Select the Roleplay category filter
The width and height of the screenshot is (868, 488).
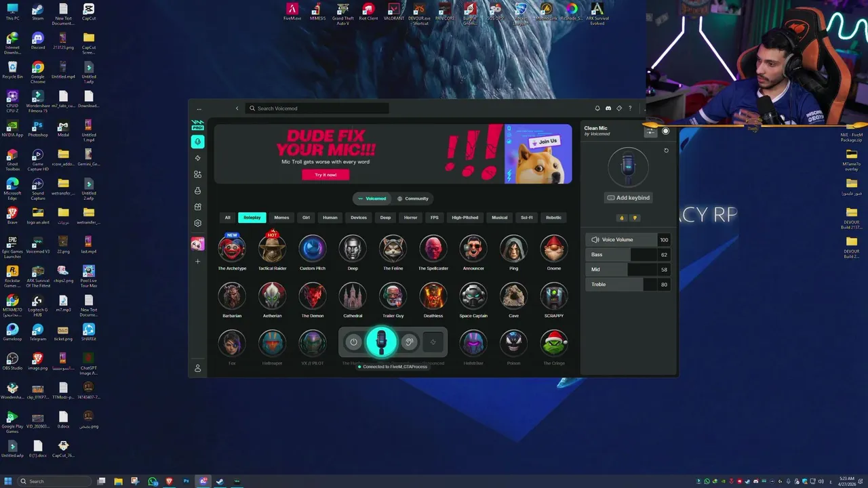[x=252, y=218]
